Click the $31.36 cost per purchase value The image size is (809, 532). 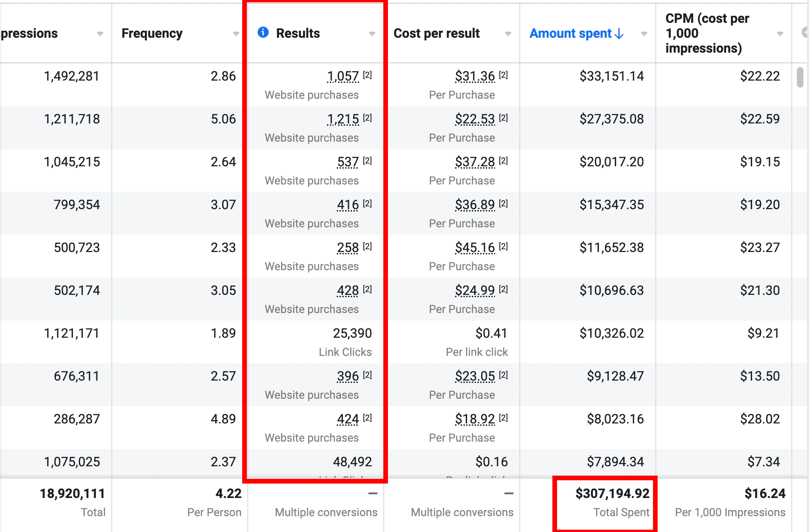(x=475, y=76)
